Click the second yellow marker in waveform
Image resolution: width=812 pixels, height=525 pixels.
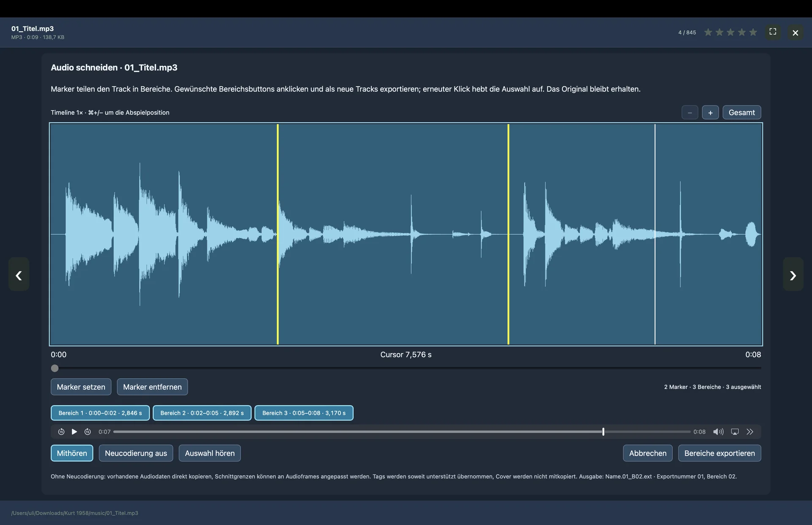[508, 234]
